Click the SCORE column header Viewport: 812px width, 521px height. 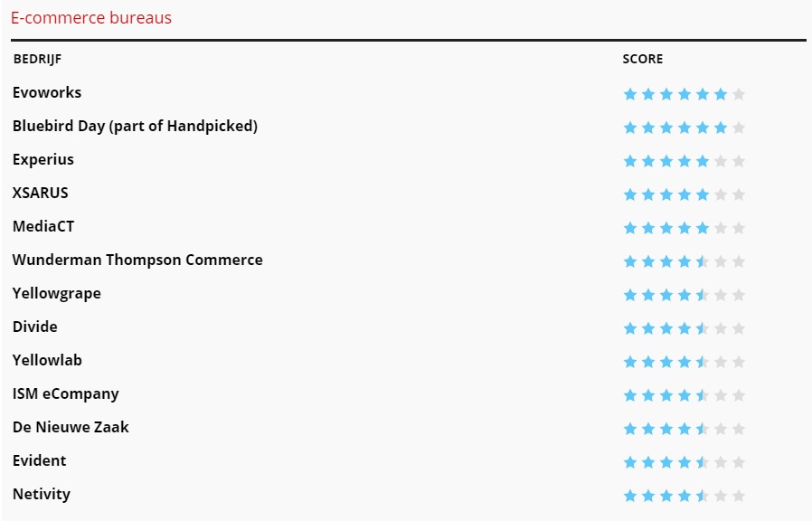coord(643,59)
